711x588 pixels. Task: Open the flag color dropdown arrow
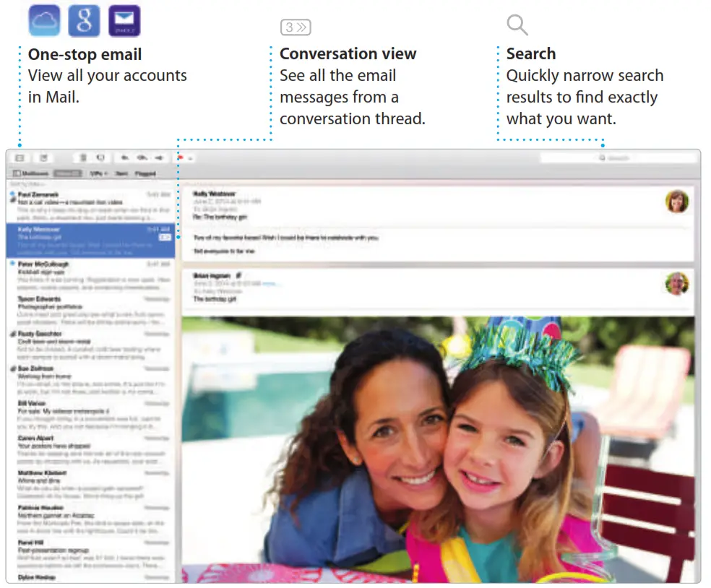pyautogui.click(x=189, y=158)
